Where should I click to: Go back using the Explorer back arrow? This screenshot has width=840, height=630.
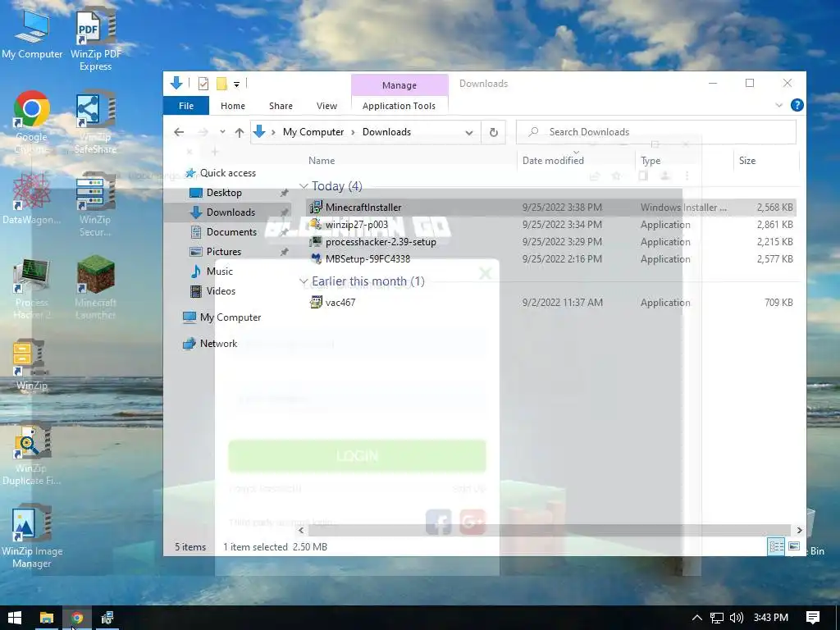point(179,132)
